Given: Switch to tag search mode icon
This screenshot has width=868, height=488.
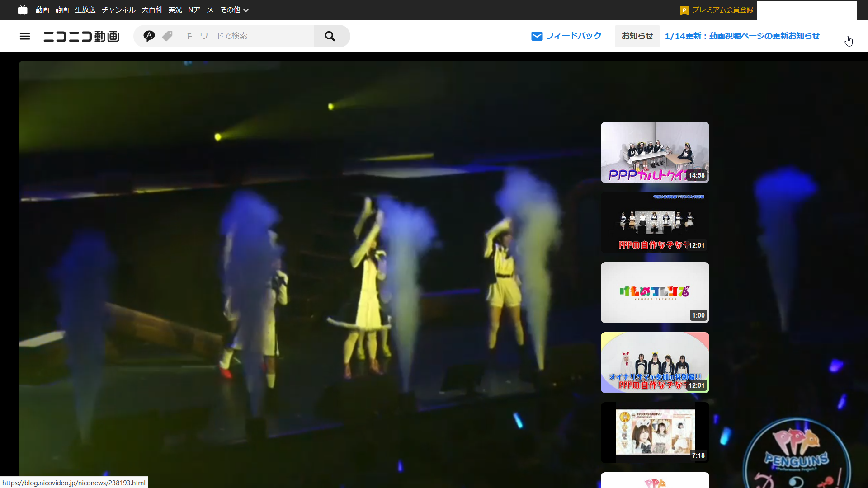Looking at the screenshot, I should tap(167, 36).
